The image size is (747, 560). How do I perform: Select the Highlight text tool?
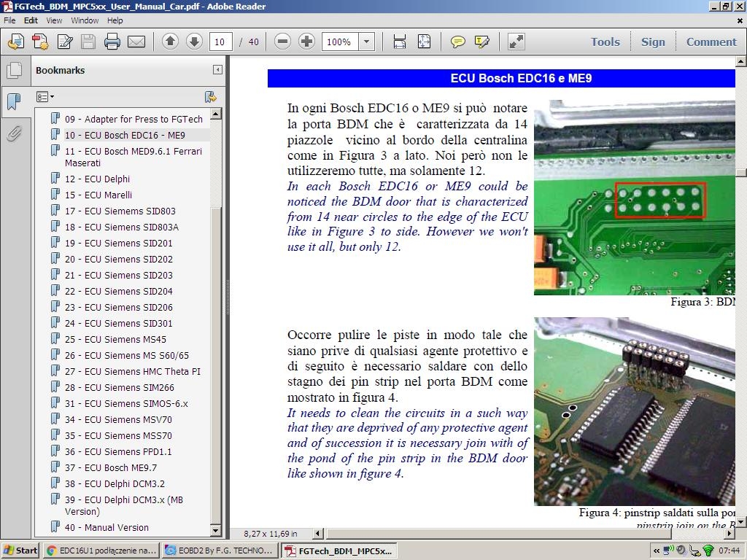tap(481, 42)
